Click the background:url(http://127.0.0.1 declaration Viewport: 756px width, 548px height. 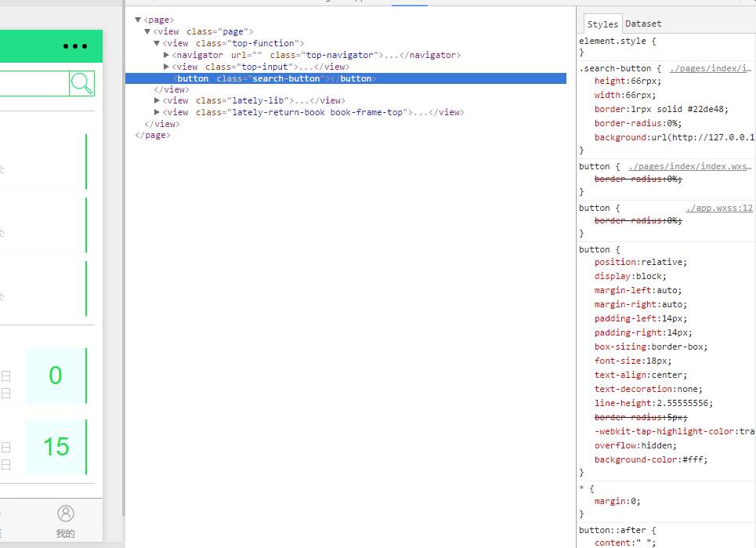pyautogui.click(x=675, y=137)
